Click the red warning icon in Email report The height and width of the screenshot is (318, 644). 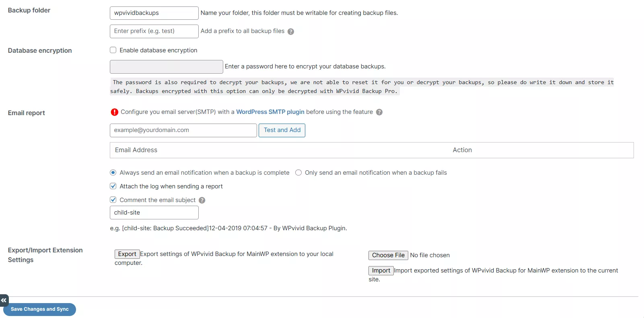point(115,112)
